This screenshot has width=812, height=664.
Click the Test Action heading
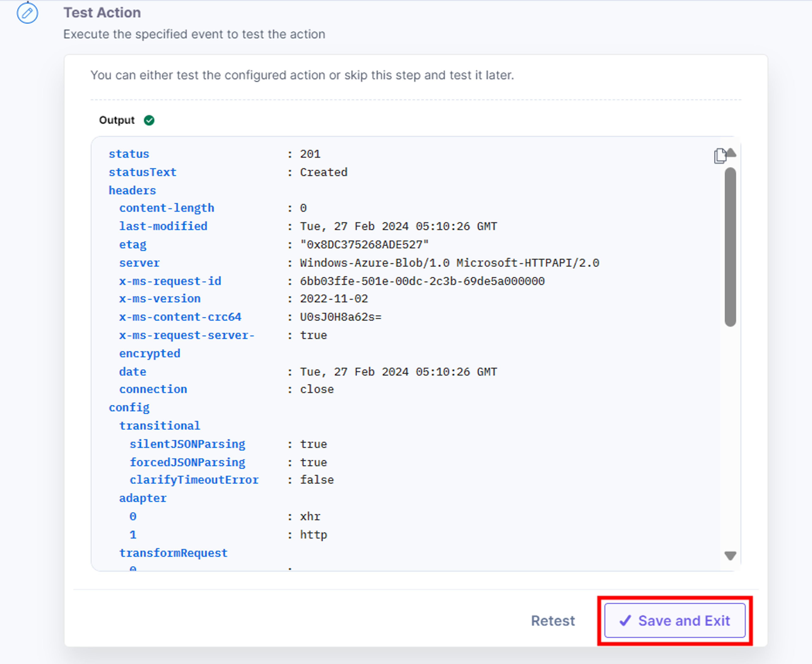click(x=102, y=13)
